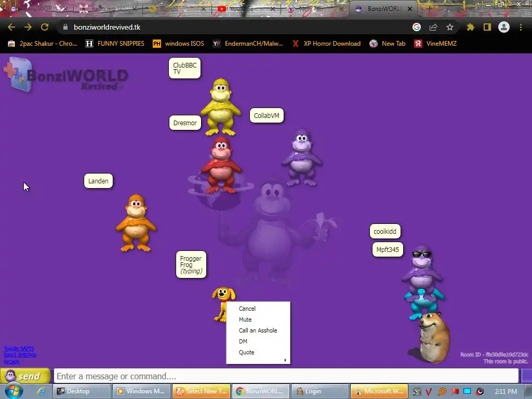Open the VineMEMZ bookmark
532x399 pixels.
436,44
